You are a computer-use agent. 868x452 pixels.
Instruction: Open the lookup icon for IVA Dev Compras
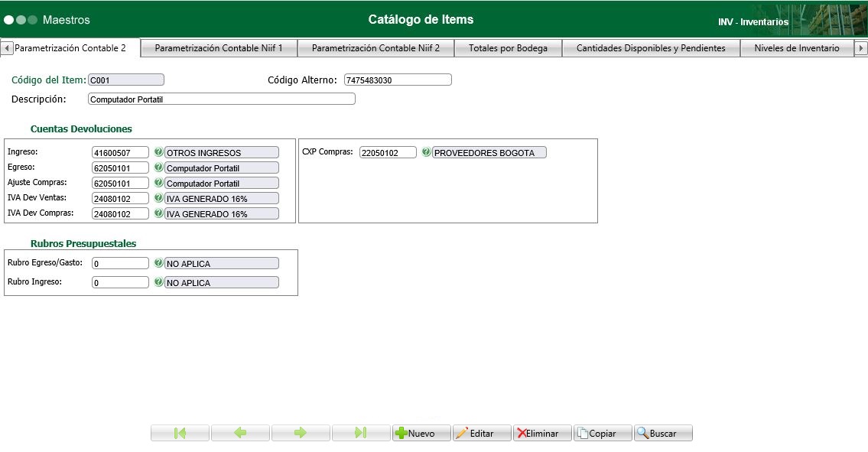158,213
